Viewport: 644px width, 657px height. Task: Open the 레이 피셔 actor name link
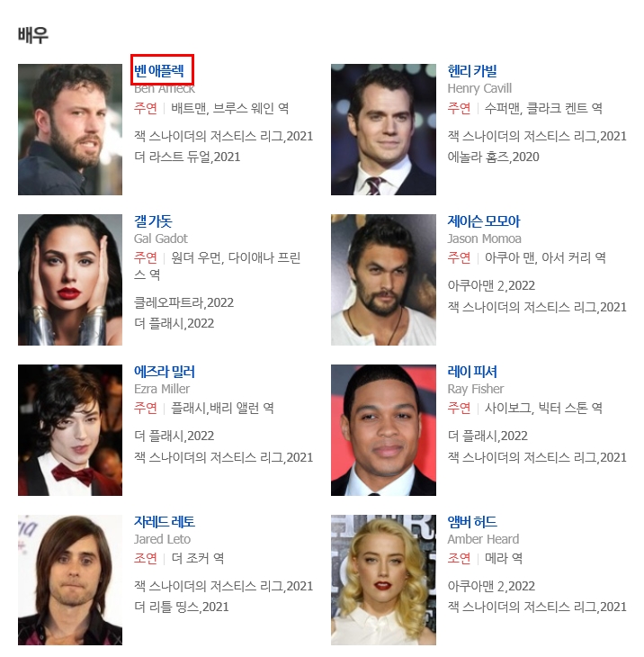(472, 372)
